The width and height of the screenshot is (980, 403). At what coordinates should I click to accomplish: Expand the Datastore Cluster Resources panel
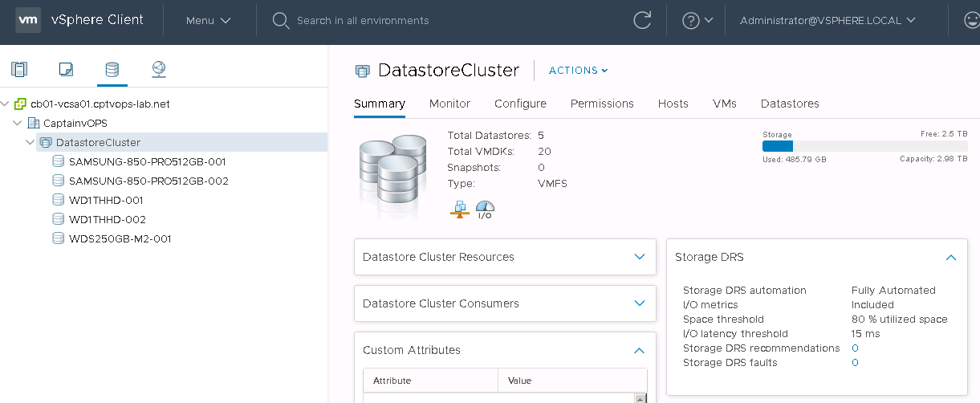[639, 257]
